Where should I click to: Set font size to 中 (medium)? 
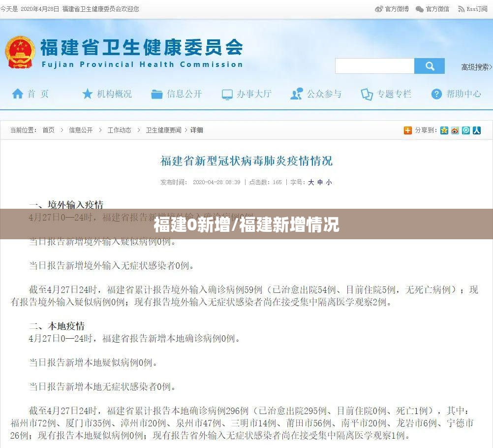click(320, 182)
